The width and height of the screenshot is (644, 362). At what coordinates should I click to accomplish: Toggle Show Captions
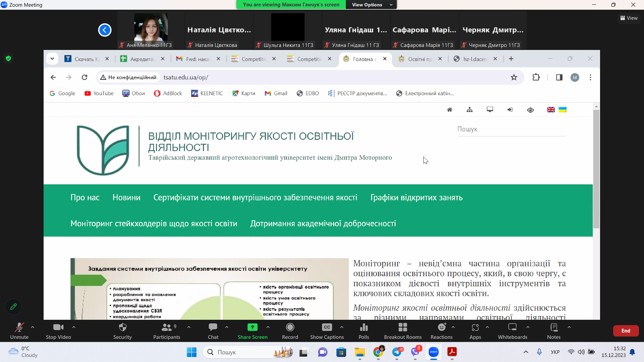pyautogui.click(x=327, y=330)
